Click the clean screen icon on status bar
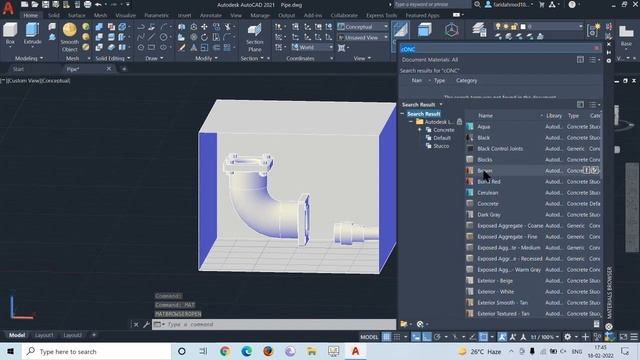Viewport: 640px width, 360px height. pos(623,337)
